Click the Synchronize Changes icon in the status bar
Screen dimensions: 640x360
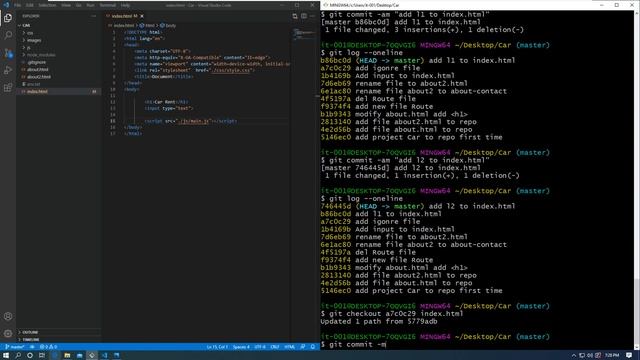point(32,347)
